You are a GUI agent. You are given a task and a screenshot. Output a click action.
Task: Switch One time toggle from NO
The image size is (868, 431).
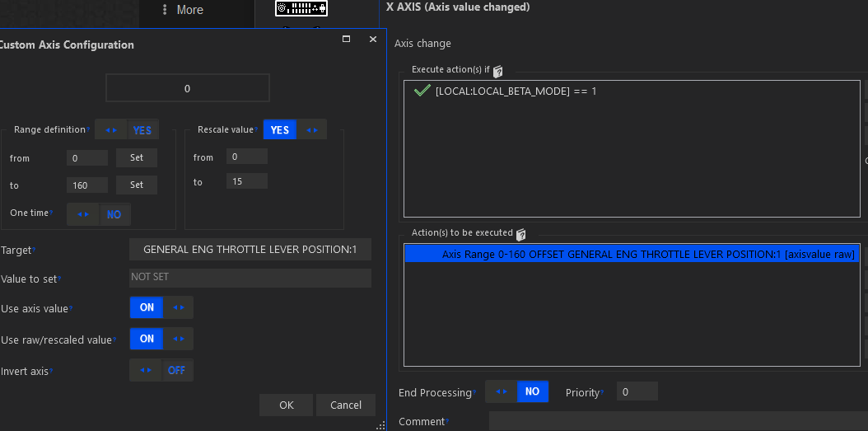click(x=99, y=214)
